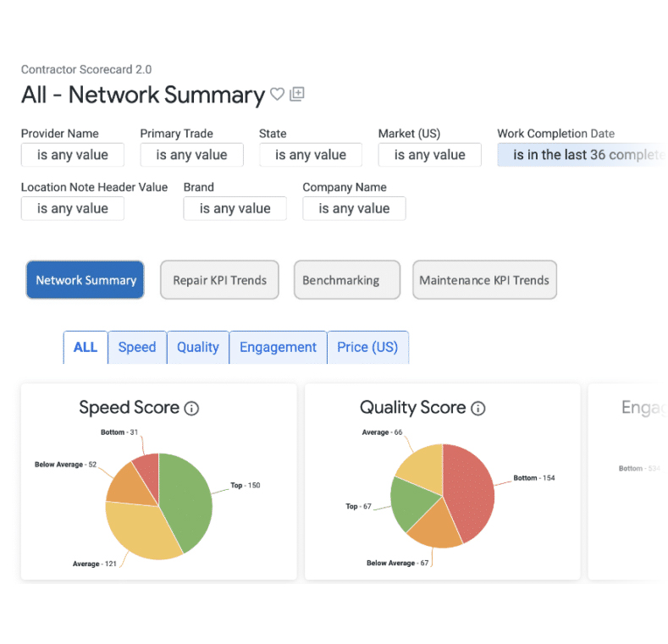The image size is (668, 644).
Task: Click the add-to-board icon beside title
Action: [x=297, y=95]
